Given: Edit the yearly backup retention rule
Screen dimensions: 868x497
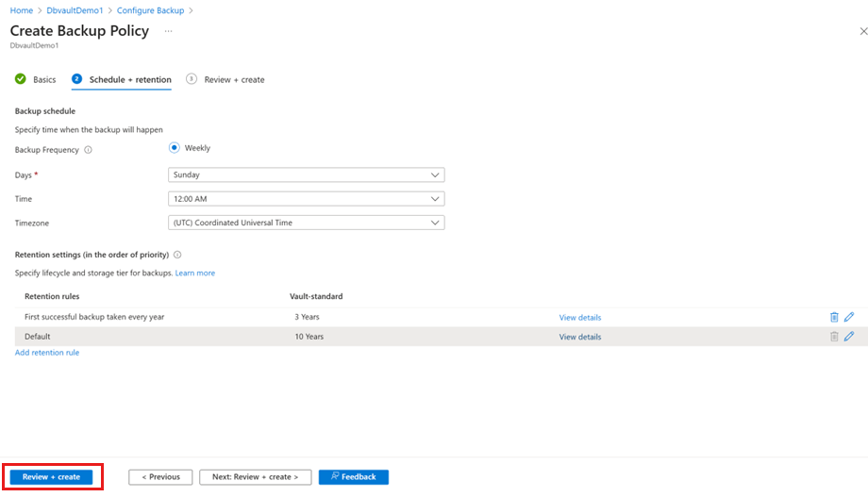Looking at the screenshot, I should 849,318.
